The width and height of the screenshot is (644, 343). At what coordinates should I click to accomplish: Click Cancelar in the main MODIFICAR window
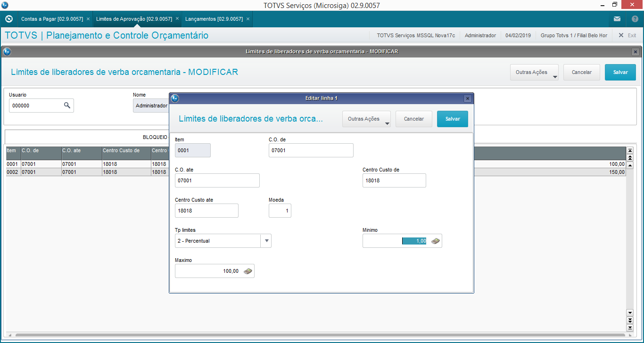(x=582, y=73)
